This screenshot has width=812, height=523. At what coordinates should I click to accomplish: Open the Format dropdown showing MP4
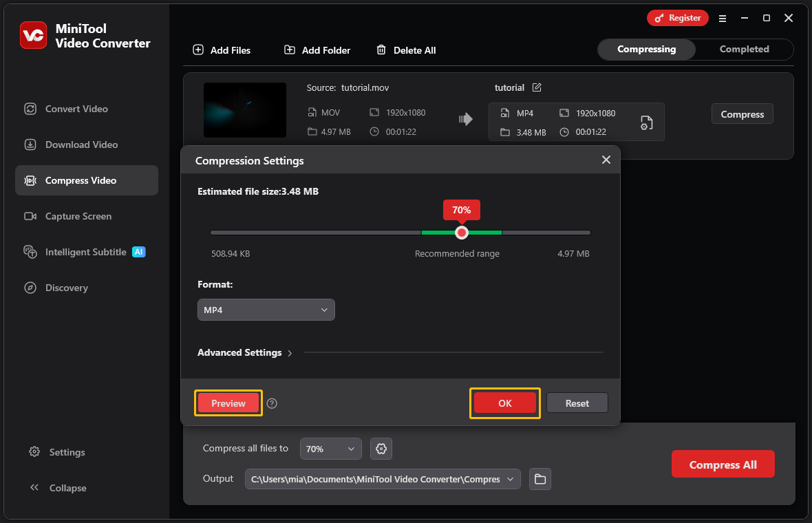pos(266,310)
